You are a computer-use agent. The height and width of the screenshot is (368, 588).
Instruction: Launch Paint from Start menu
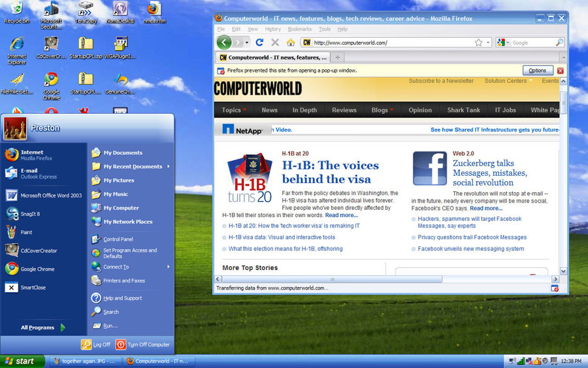coord(26,232)
